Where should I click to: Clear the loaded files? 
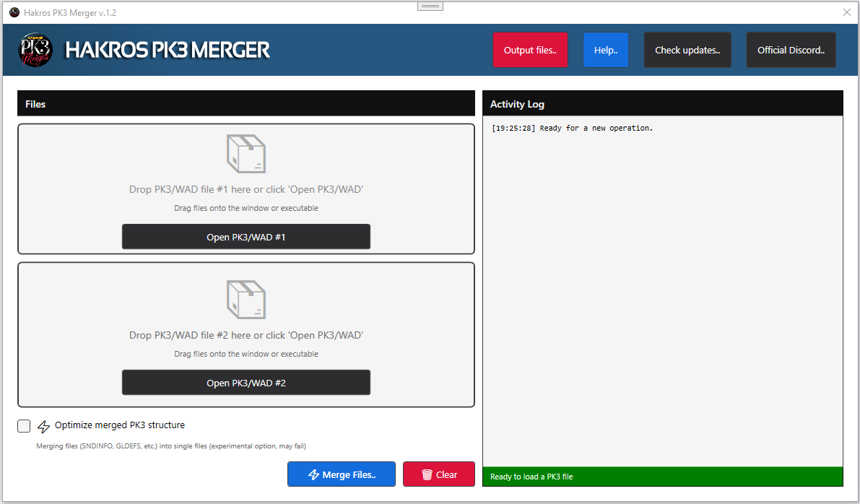click(x=439, y=474)
